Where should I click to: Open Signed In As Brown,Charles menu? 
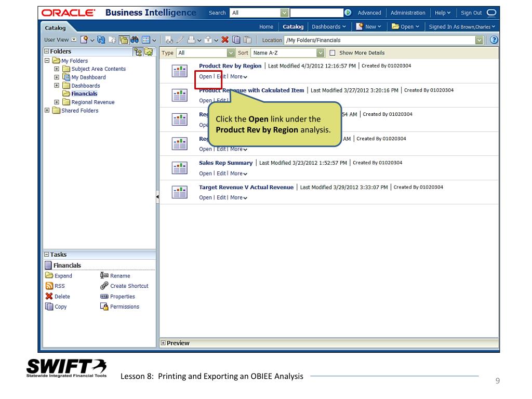coord(462,26)
